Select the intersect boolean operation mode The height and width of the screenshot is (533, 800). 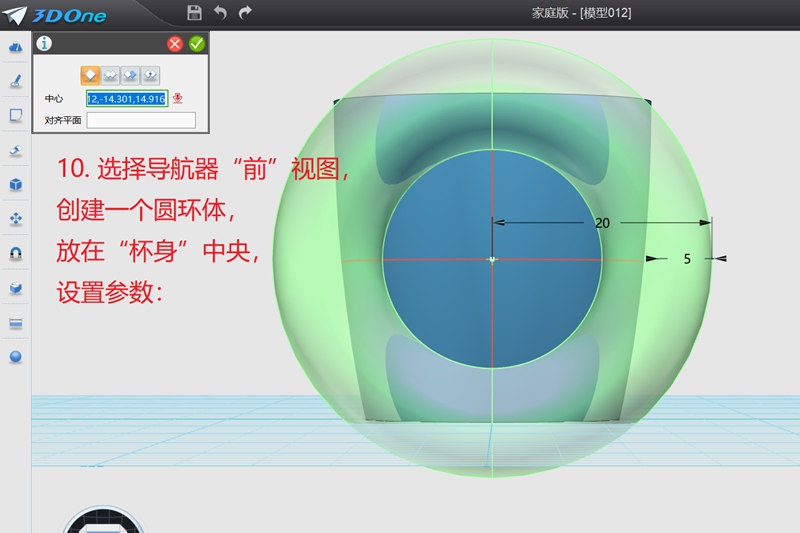[x=150, y=75]
